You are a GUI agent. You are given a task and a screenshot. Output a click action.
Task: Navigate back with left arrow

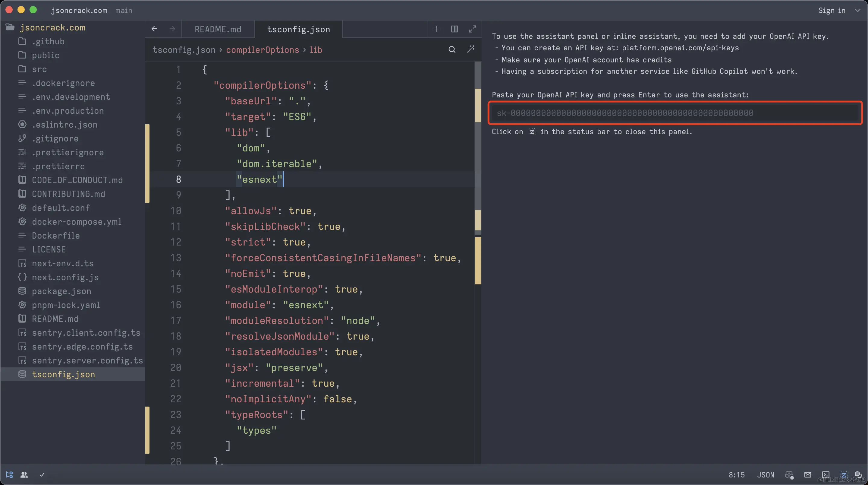point(154,29)
